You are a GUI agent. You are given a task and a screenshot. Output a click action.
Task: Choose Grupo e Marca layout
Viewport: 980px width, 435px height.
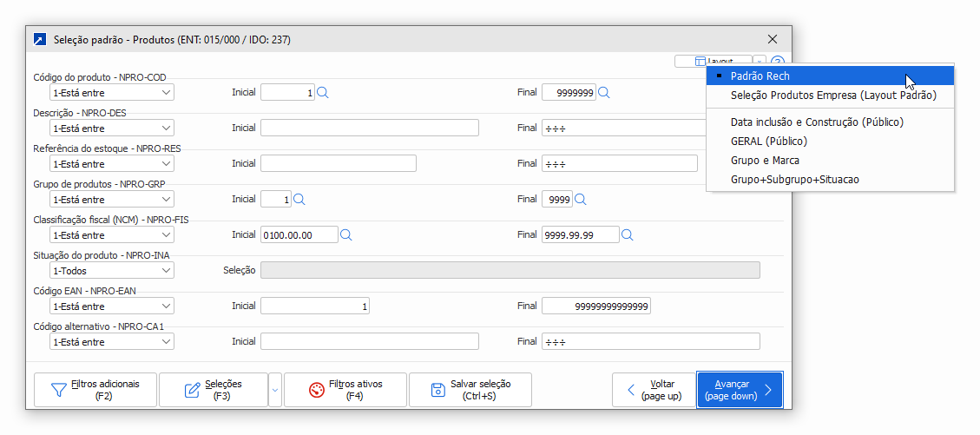tap(765, 161)
